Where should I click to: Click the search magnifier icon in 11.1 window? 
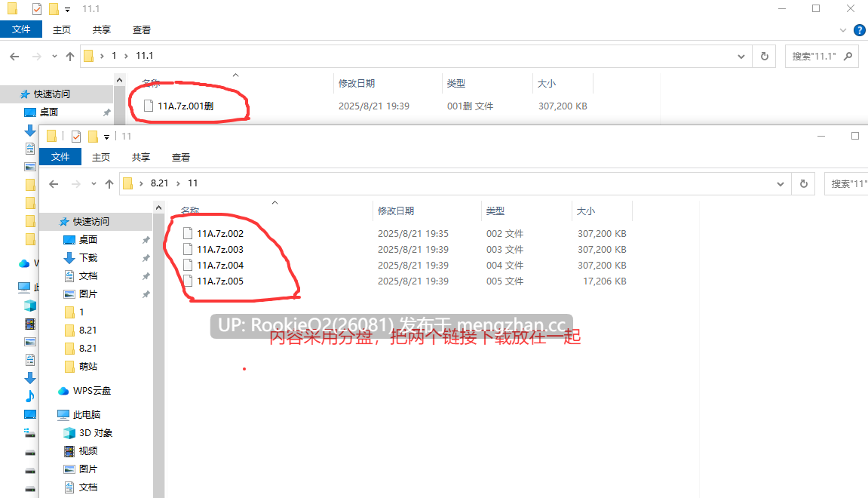coord(848,56)
